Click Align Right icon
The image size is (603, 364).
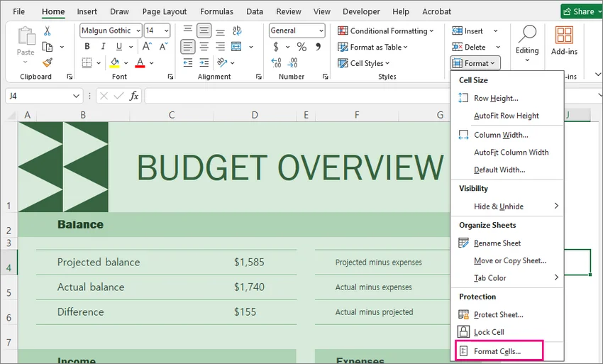tap(220, 47)
